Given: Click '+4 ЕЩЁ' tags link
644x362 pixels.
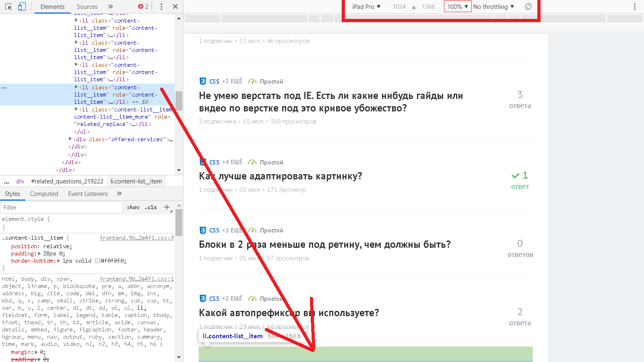Looking at the screenshot, I should pyautogui.click(x=232, y=162).
